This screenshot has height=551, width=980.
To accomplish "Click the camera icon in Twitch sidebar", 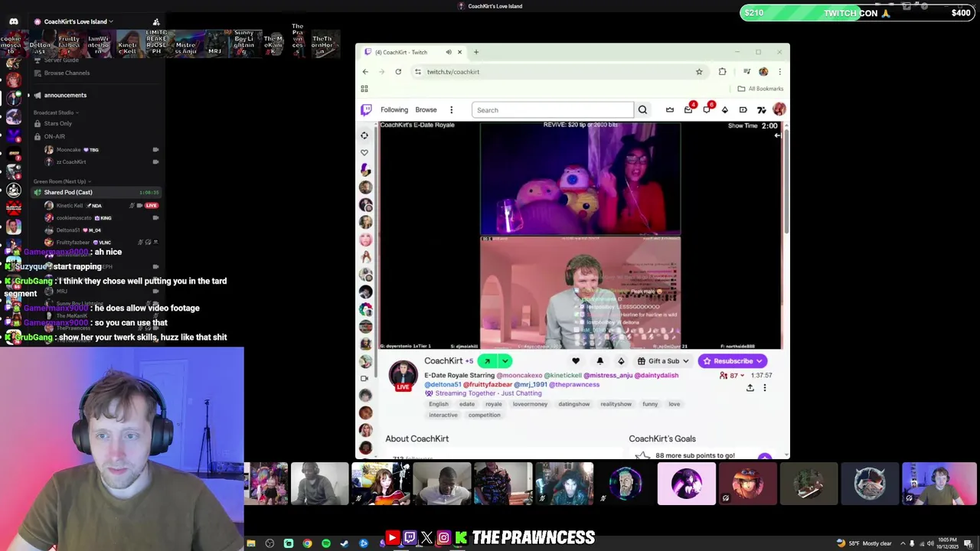I will pos(364,378).
